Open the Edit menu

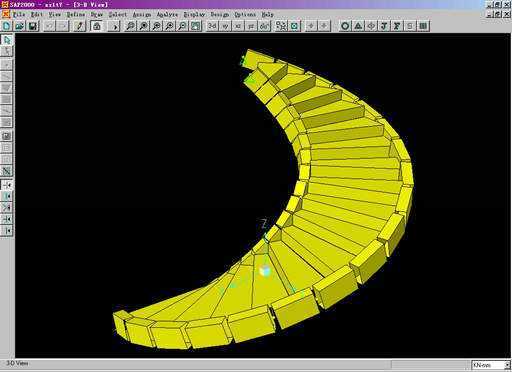pos(37,15)
